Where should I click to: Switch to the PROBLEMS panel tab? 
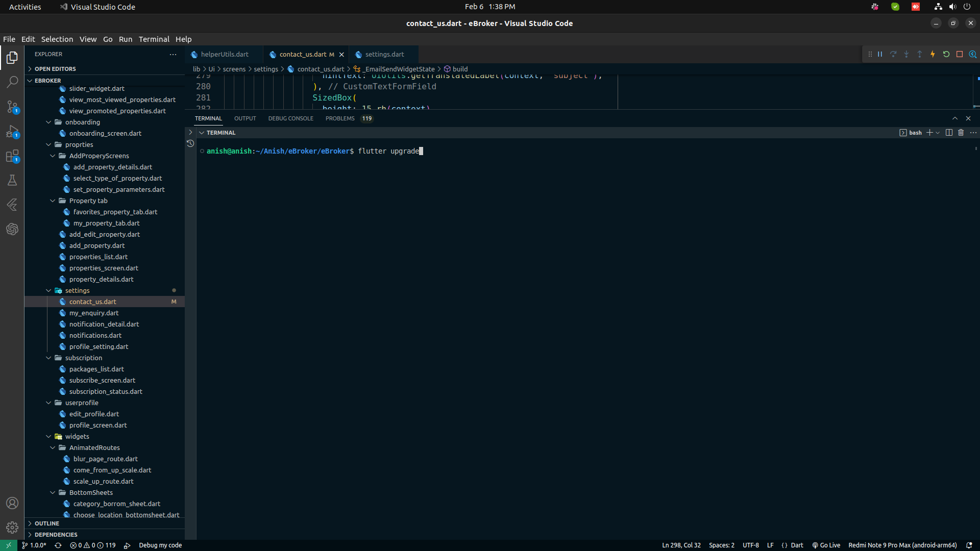point(349,118)
